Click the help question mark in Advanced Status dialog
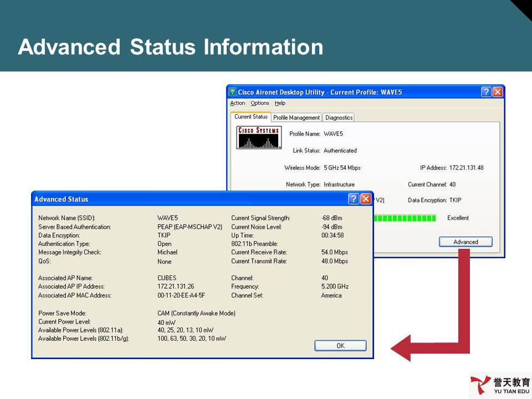The image size is (532, 399). pyautogui.click(x=354, y=199)
